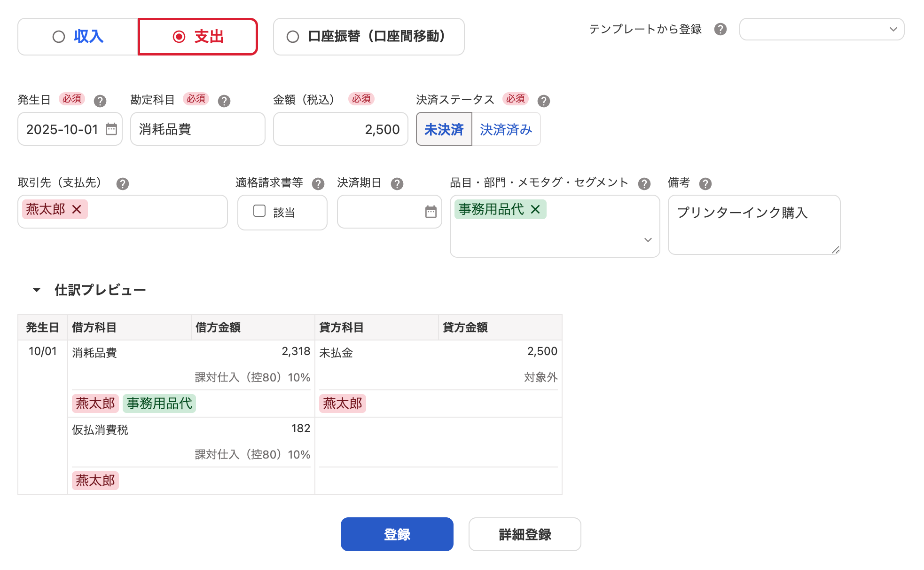
Task: Open the 勘定科目 field showing 消耗品費
Action: (x=198, y=129)
